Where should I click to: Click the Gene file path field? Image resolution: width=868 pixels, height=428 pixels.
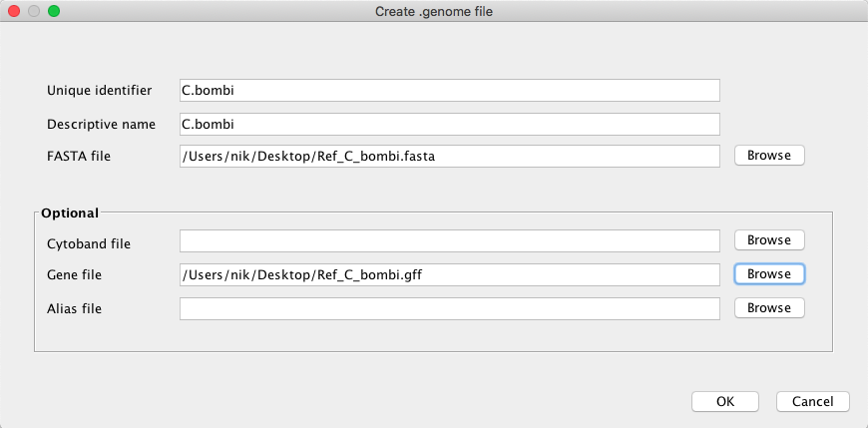[450, 274]
